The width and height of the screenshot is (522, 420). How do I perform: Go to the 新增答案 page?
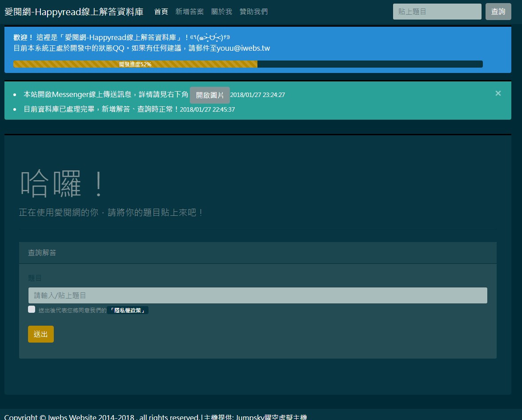click(x=189, y=12)
